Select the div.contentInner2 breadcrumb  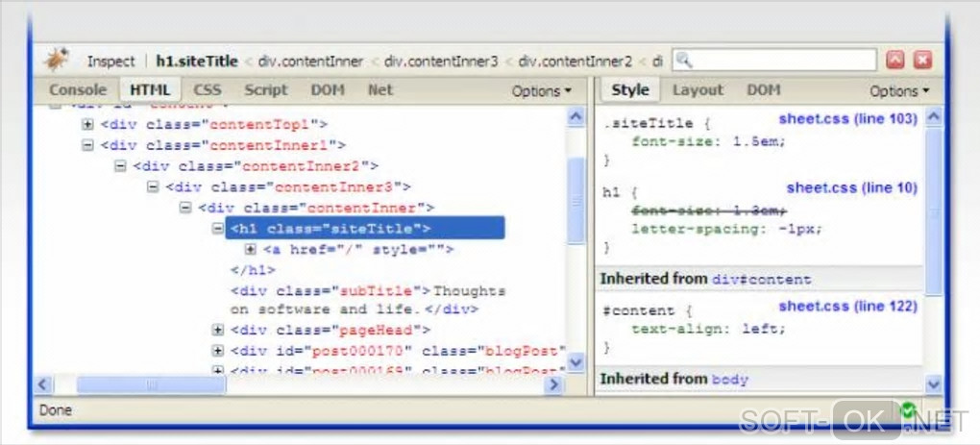pyautogui.click(x=575, y=62)
